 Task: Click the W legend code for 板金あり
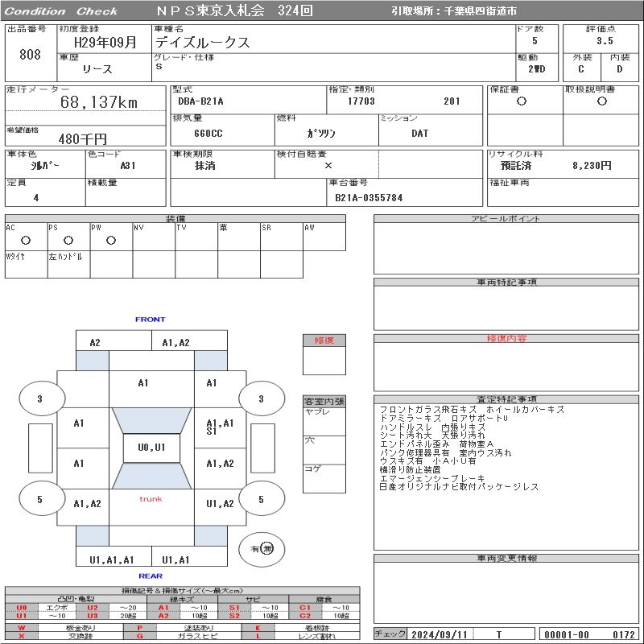(x=22, y=628)
